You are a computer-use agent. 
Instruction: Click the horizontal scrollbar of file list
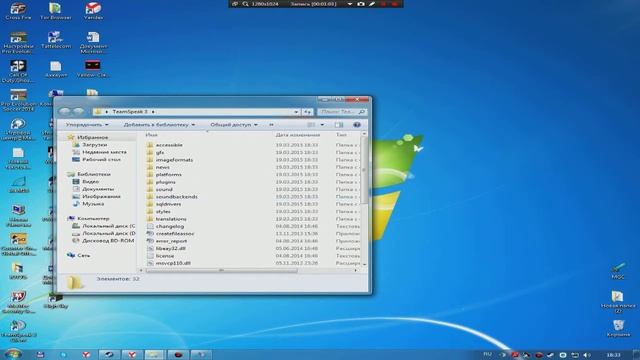click(222, 270)
